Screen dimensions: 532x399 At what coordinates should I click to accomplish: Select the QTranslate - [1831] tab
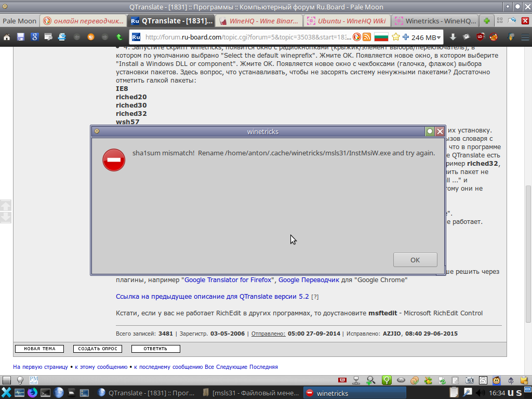[x=171, y=21]
